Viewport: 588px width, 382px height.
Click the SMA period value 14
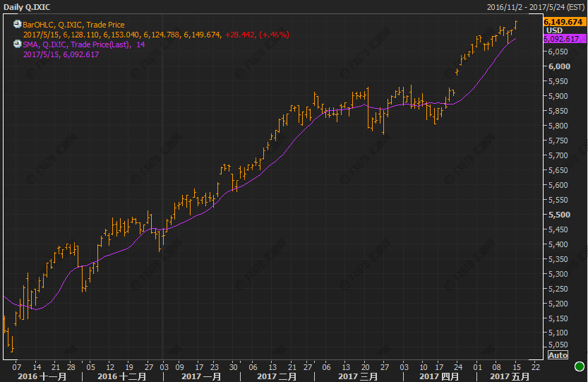140,44
